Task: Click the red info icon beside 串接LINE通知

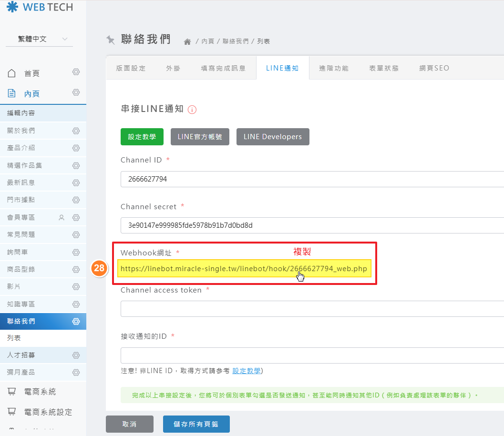Action: click(x=192, y=110)
